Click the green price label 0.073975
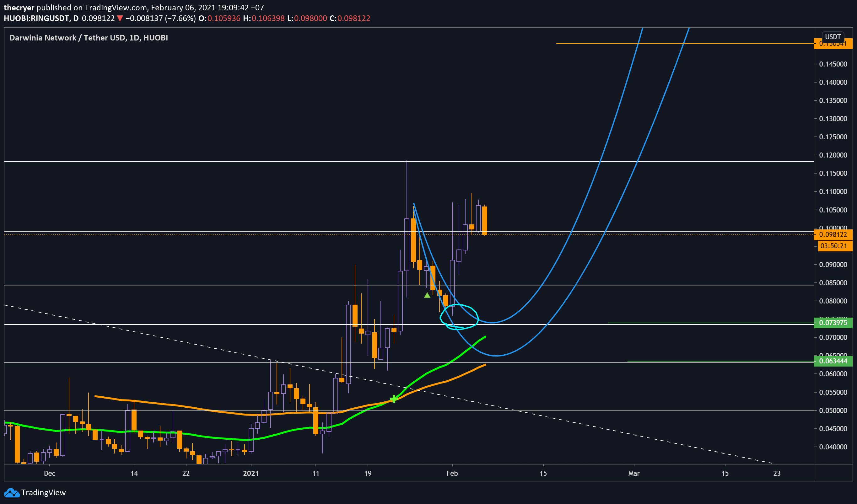Viewport: 857px width, 504px height. click(833, 323)
